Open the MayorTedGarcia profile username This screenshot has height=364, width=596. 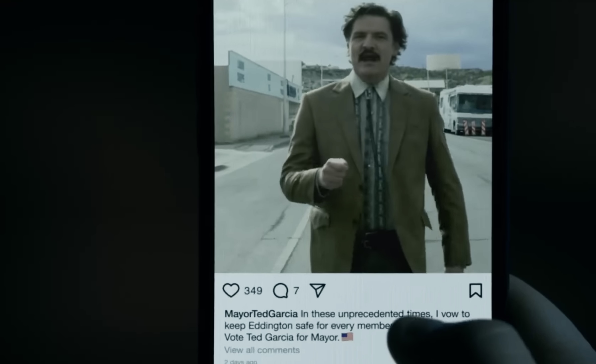coord(261,314)
